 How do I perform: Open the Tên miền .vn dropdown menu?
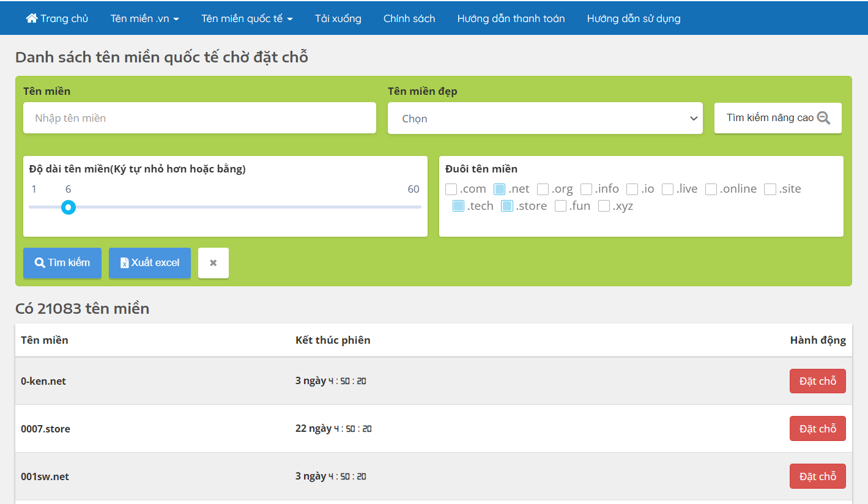click(145, 18)
